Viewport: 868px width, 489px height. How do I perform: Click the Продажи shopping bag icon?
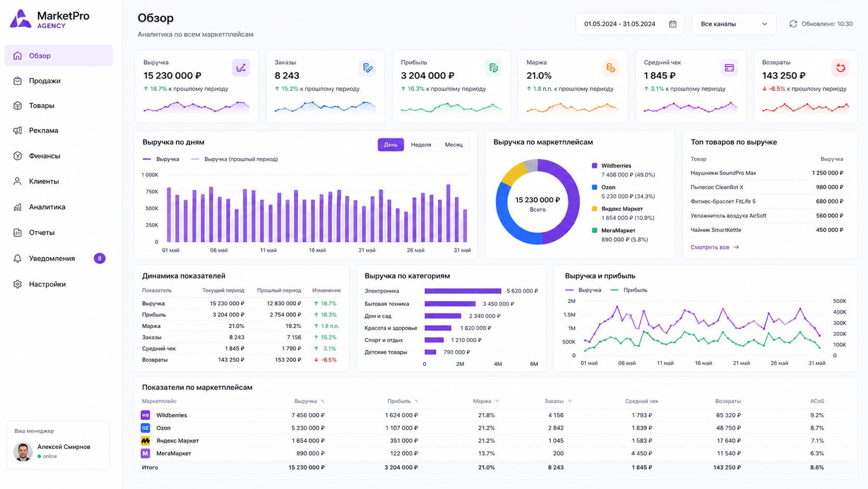coord(18,81)
